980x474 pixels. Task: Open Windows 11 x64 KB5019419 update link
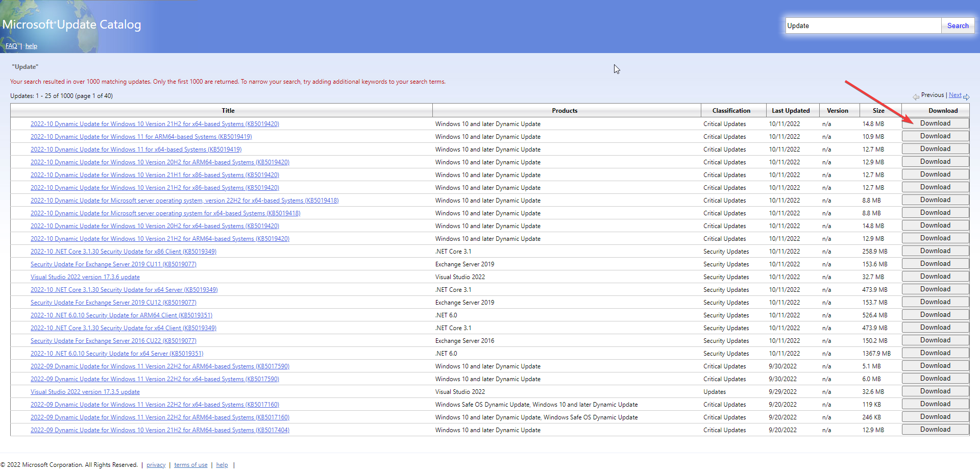pyautogui.click(x=136, y=149)
